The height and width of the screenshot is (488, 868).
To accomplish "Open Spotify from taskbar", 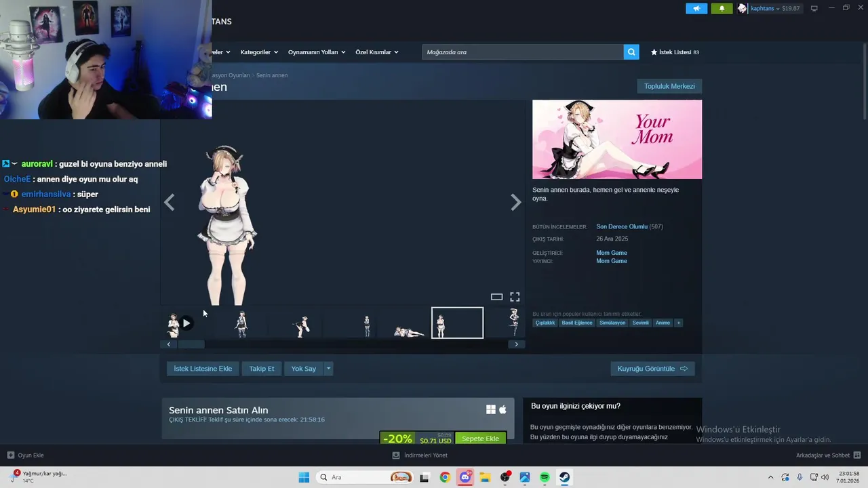I will pos(545,477).
